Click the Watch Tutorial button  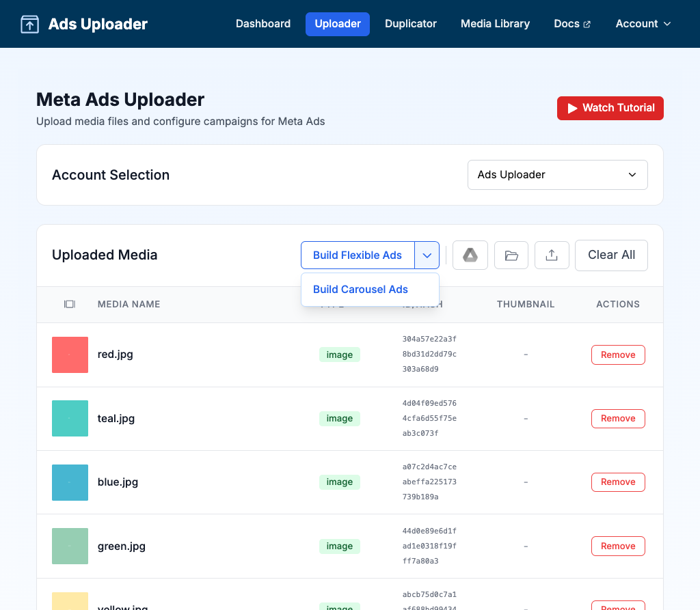(x=610, y=108)
